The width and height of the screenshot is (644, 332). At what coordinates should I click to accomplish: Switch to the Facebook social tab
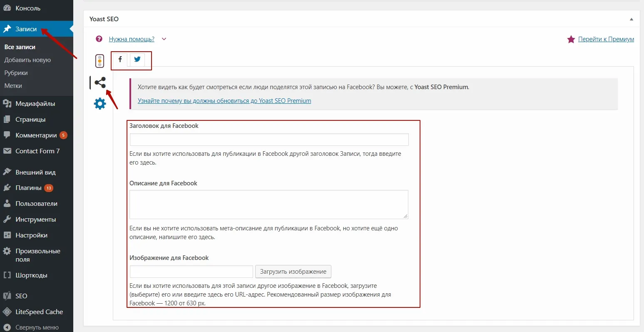point(120,59)
